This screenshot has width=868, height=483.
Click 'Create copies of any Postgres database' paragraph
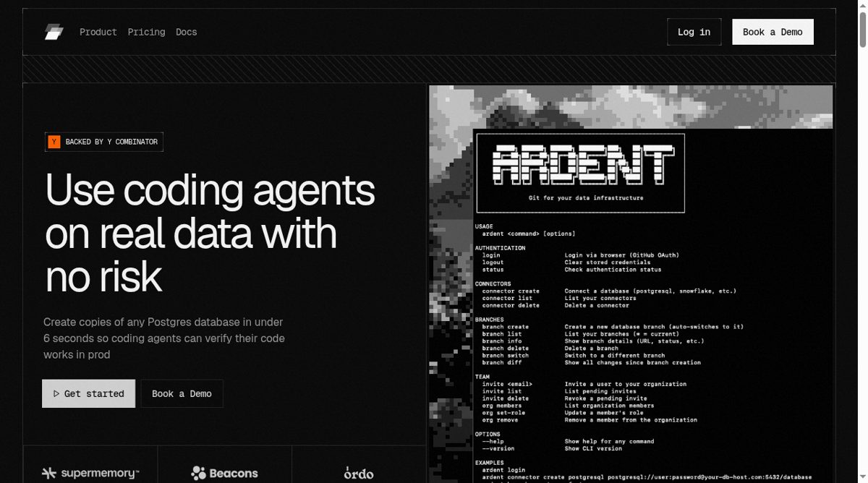point(164,338)
